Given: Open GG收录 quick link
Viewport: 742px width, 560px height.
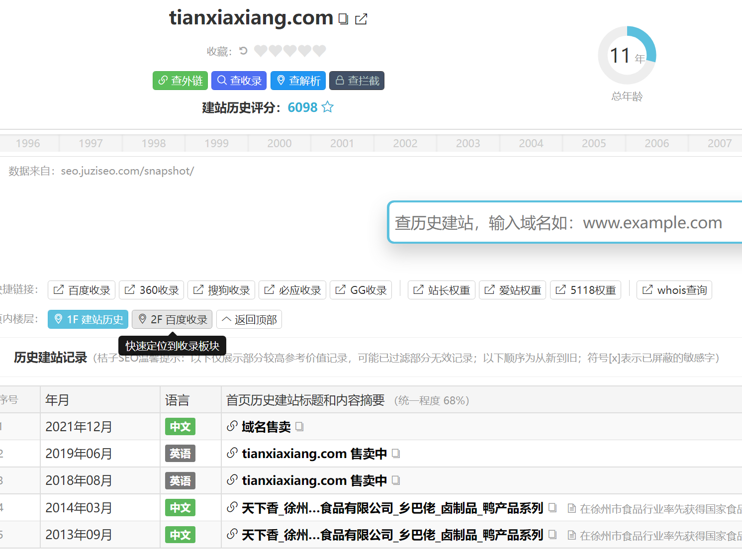Looking at the screenshot, I should pos(361,290).
